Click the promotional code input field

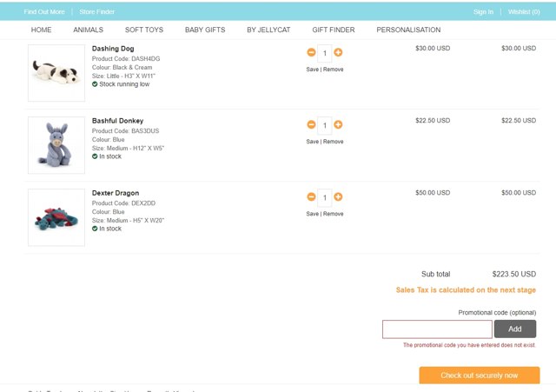point(437,329)
